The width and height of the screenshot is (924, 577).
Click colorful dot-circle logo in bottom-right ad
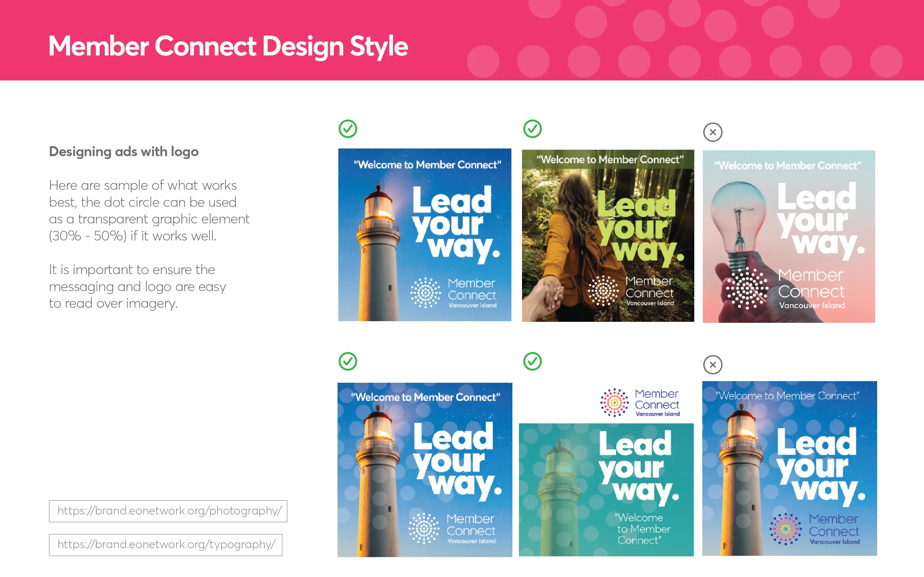(785, 529)
